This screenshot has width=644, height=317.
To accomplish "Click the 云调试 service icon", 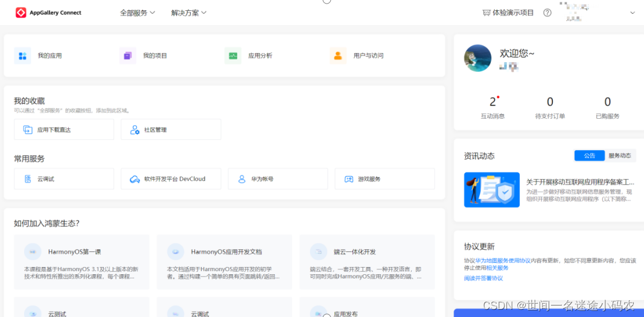I will 28,179.
